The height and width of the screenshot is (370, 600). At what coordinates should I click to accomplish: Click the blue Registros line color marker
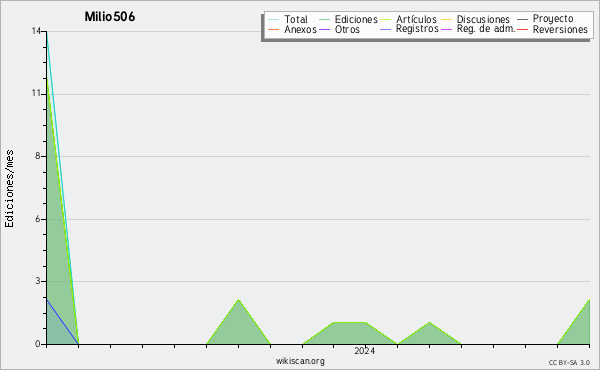[385, 29]
